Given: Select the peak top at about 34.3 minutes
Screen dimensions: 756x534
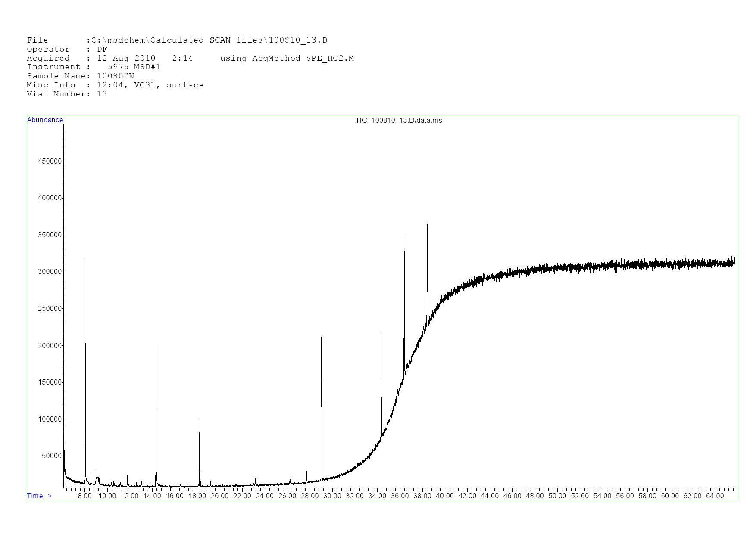Looking at the screenshot, I should tap(381, 333).
